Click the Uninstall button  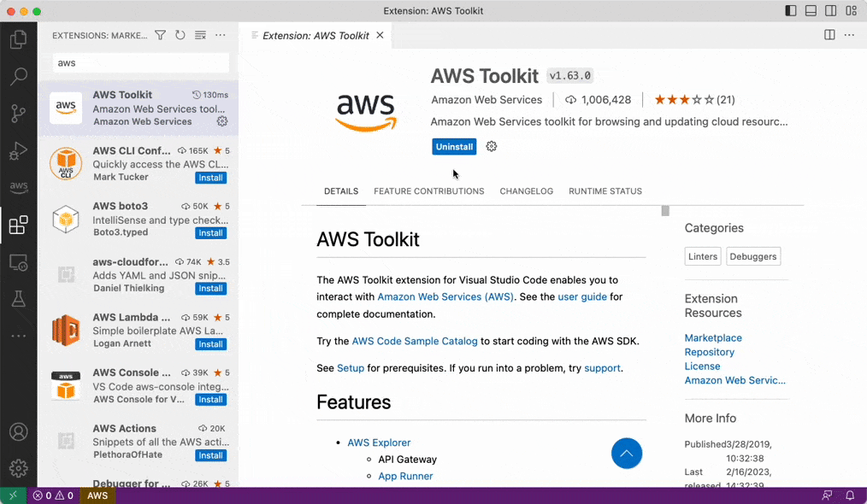click(x=454, y=146)
